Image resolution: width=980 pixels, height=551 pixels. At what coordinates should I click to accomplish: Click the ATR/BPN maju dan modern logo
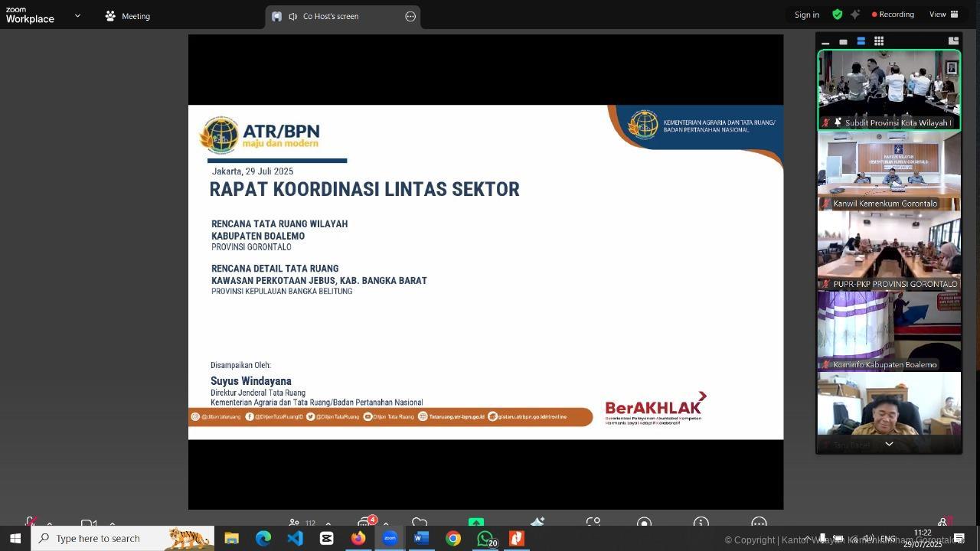(x=260, y=135)
